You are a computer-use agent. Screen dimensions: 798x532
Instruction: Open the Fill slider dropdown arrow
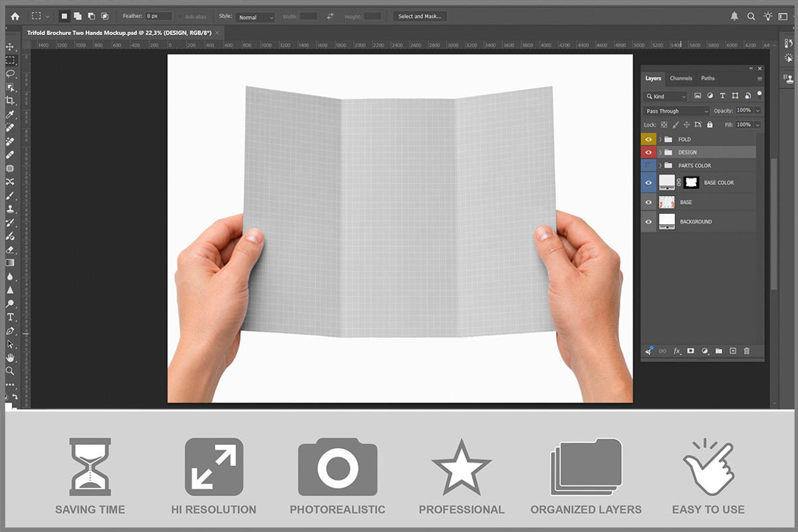[757, 124]
